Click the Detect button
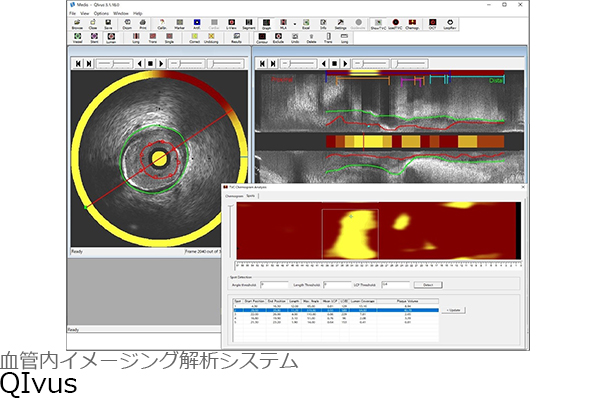600x400 pixels. click(x=428, y=285)
